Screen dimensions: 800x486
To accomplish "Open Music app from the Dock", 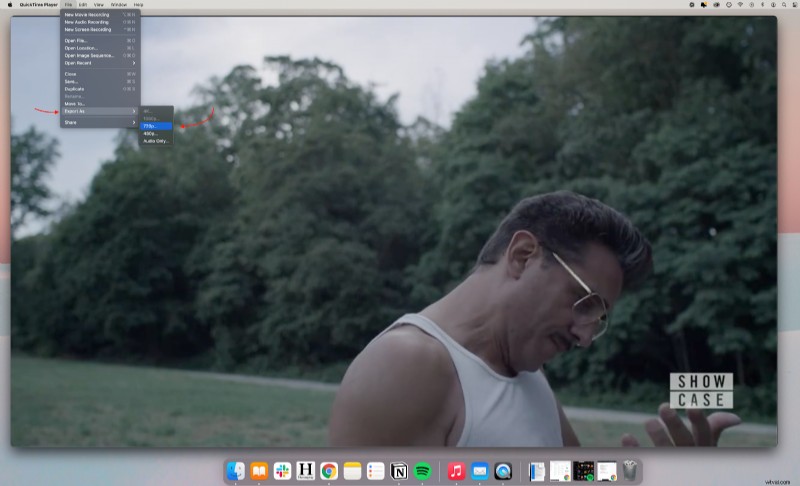I will click(x=456, y=471).
